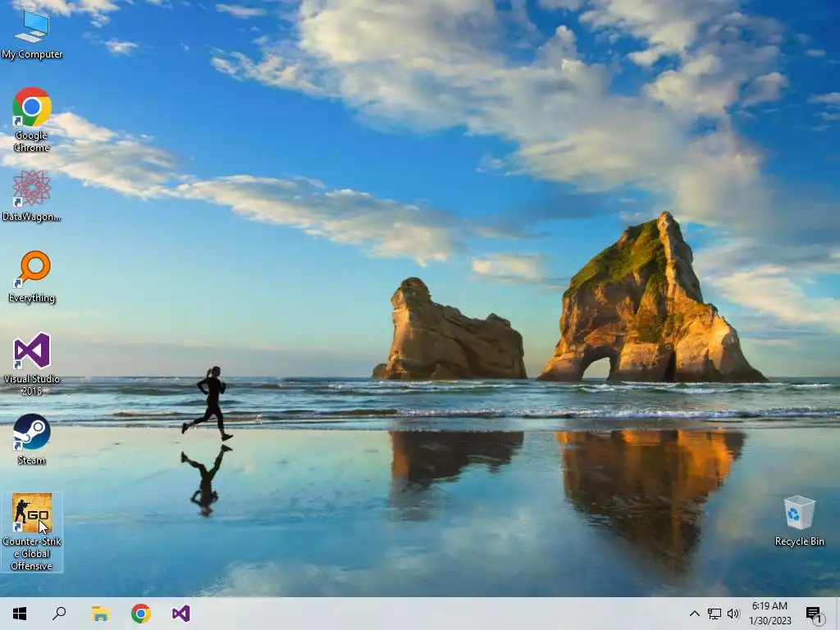Open File Explorer from the taskbar
The image size is (840, 630).
100,614
